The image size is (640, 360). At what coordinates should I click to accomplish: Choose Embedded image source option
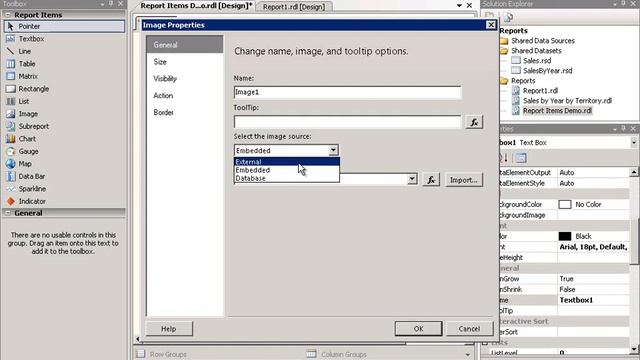tap(287, 170)
